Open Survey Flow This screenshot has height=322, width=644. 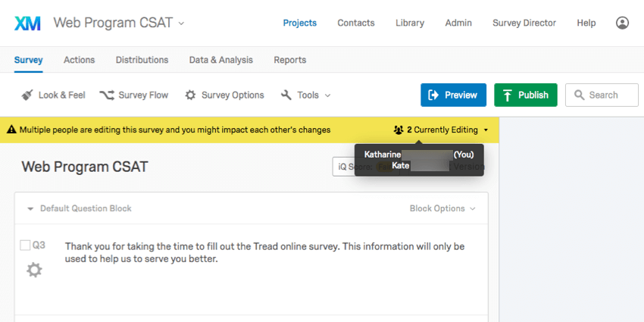[134, 95]
